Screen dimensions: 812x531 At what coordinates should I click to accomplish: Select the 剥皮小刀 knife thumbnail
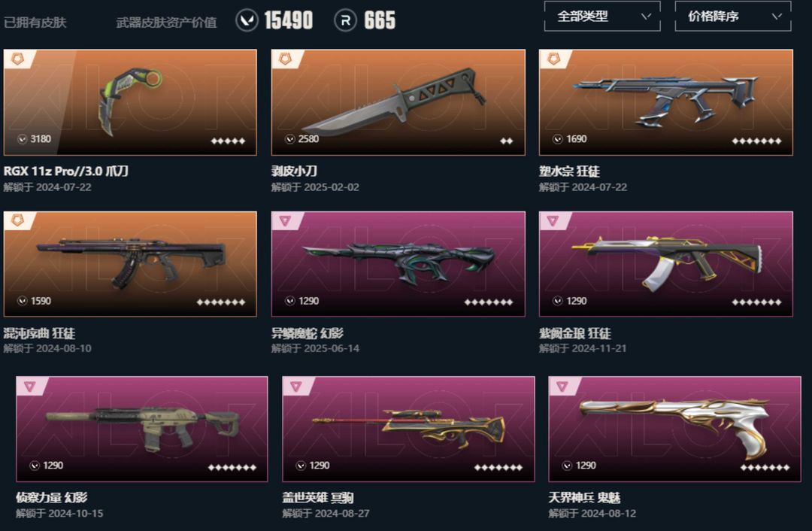pos(398,102)
